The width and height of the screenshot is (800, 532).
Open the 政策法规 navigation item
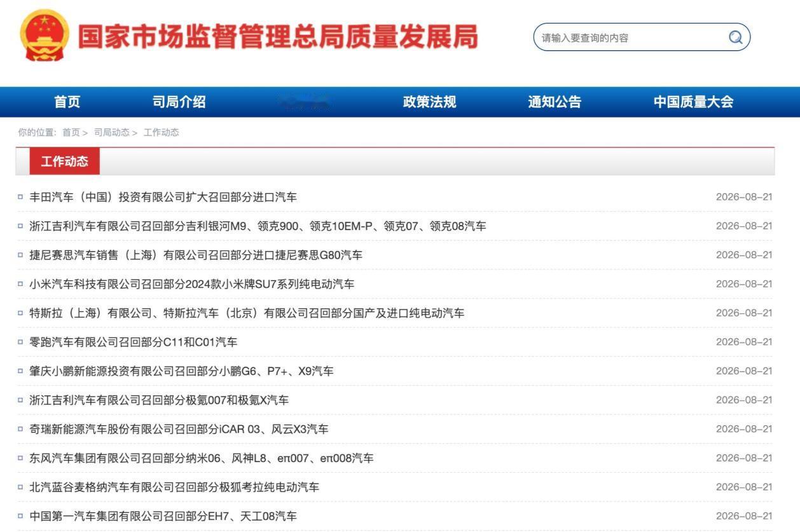pyautogui.click(x=430, y=102)
